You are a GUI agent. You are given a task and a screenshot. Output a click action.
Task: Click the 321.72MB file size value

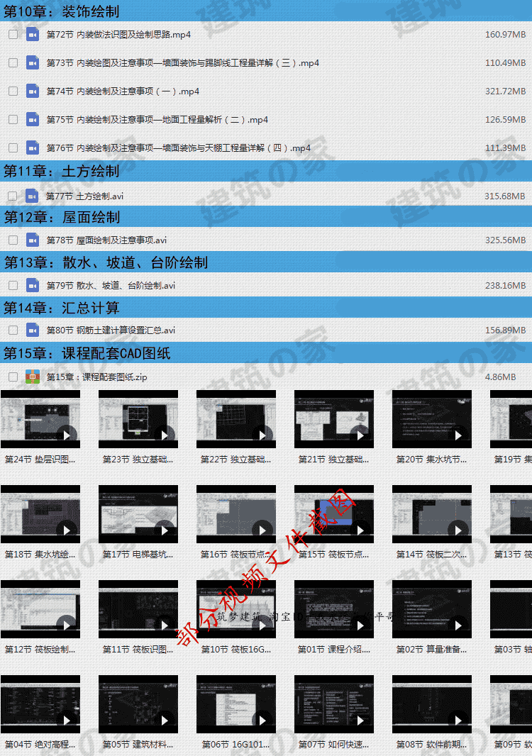[505, 91]
